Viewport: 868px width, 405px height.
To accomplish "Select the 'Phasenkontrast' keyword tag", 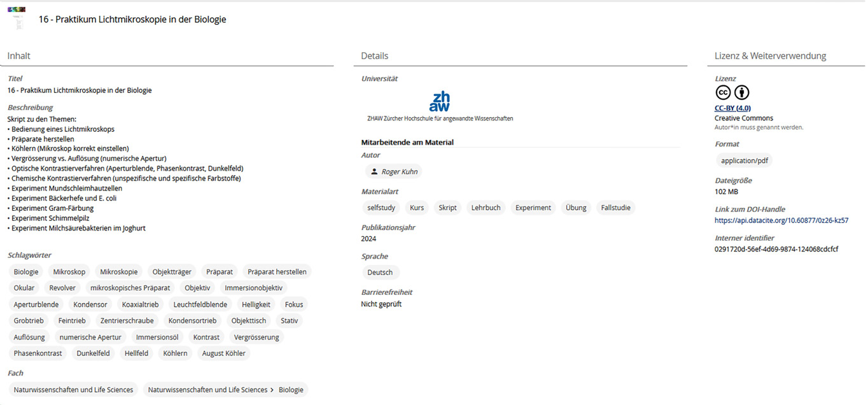I will pos(38,353).
